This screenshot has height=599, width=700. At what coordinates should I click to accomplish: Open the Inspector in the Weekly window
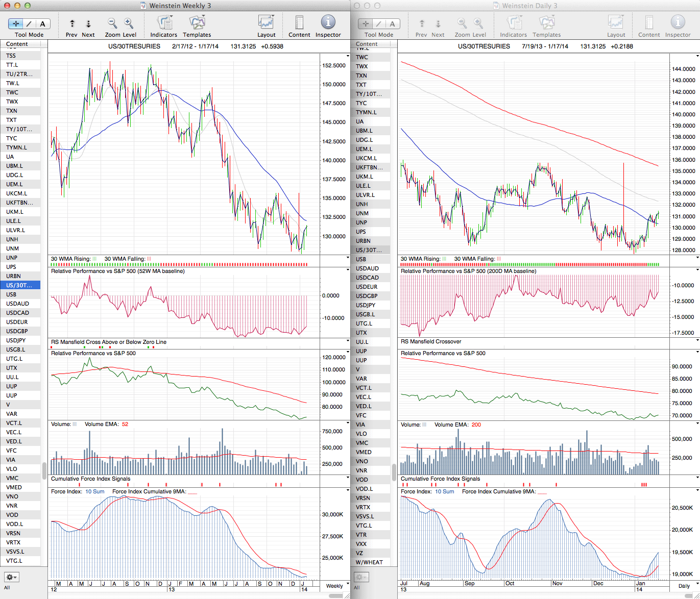328,23
